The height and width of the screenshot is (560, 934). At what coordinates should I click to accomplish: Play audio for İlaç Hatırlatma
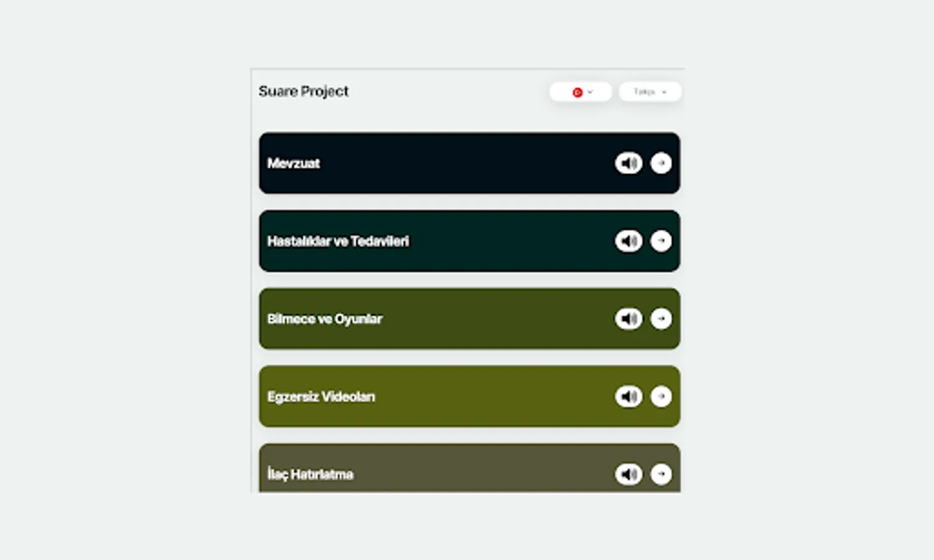coord(628,474)
